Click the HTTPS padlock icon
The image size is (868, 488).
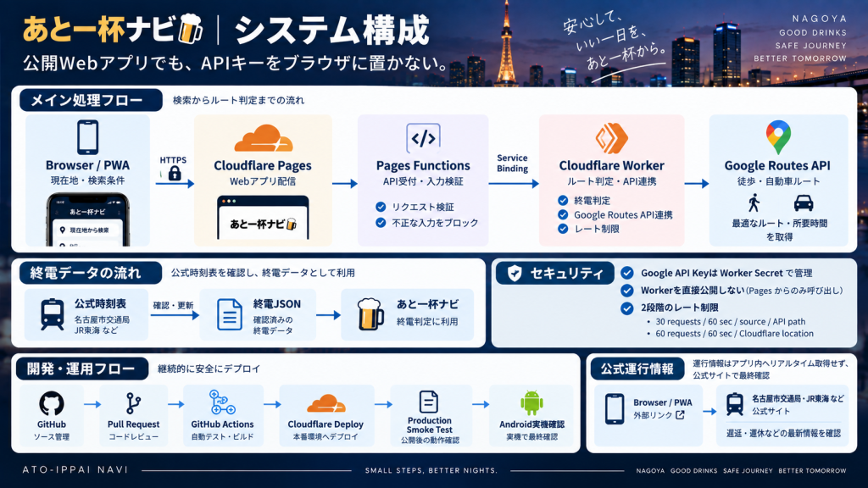tap(175, 173)
